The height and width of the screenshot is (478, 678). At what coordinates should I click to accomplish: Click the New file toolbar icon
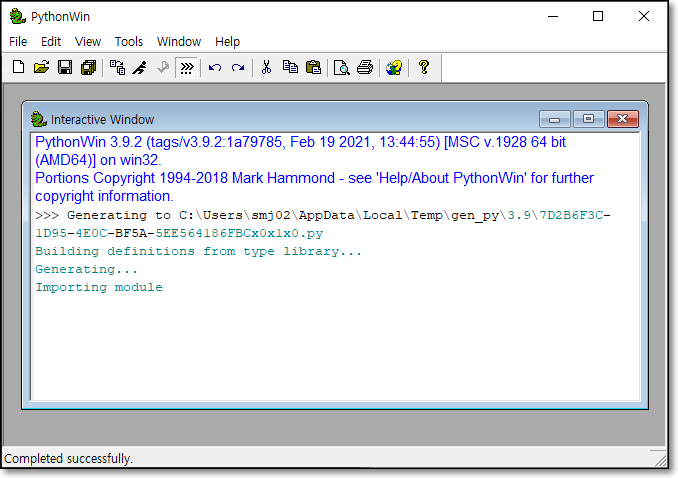[18, 67]
